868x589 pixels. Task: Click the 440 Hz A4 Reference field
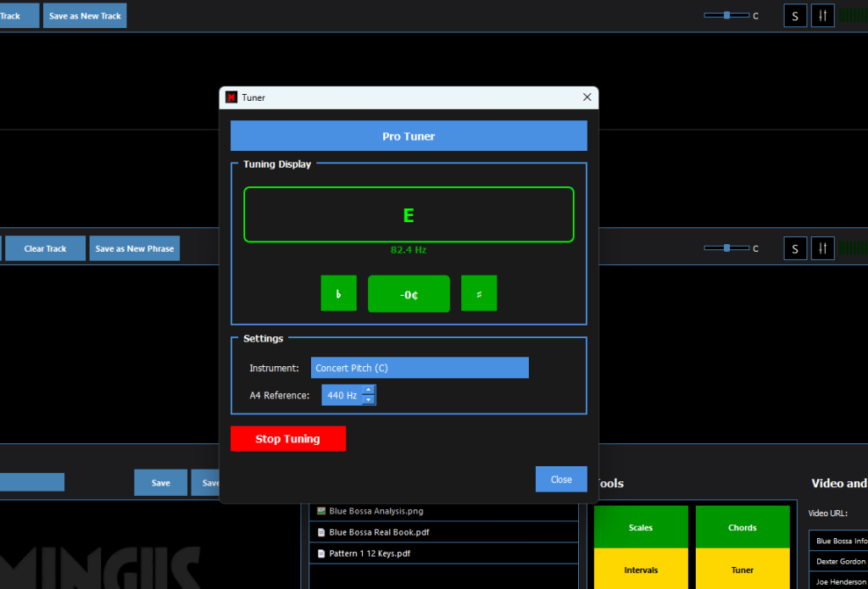pyautogui.click(x=341, y=395)
